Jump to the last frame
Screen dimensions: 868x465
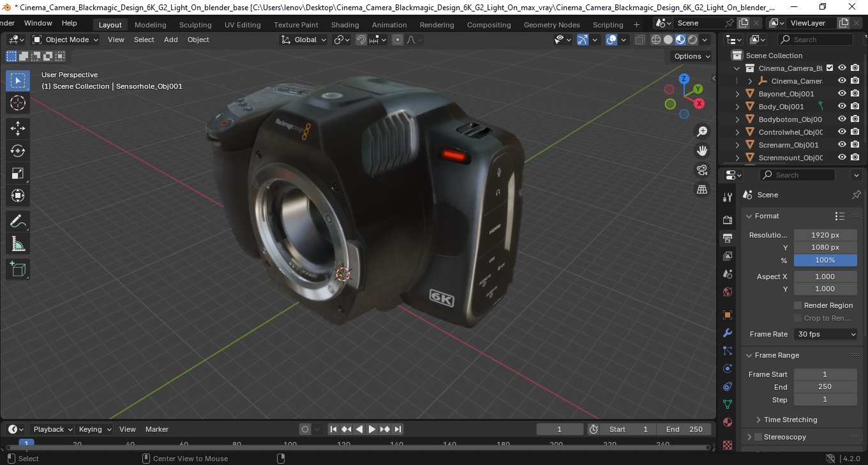click(x=398, y=429)
